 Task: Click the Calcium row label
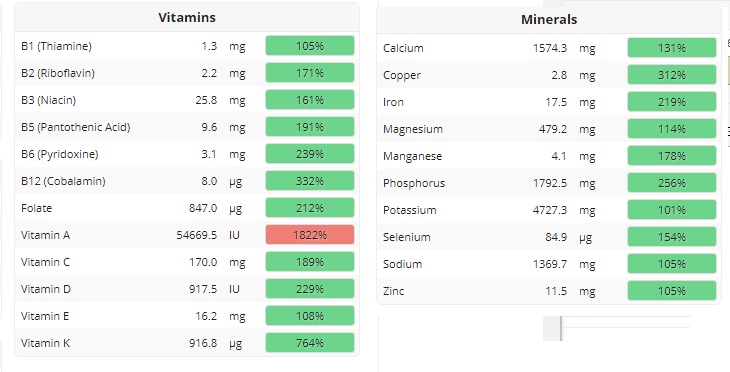(x=403, y=48)
